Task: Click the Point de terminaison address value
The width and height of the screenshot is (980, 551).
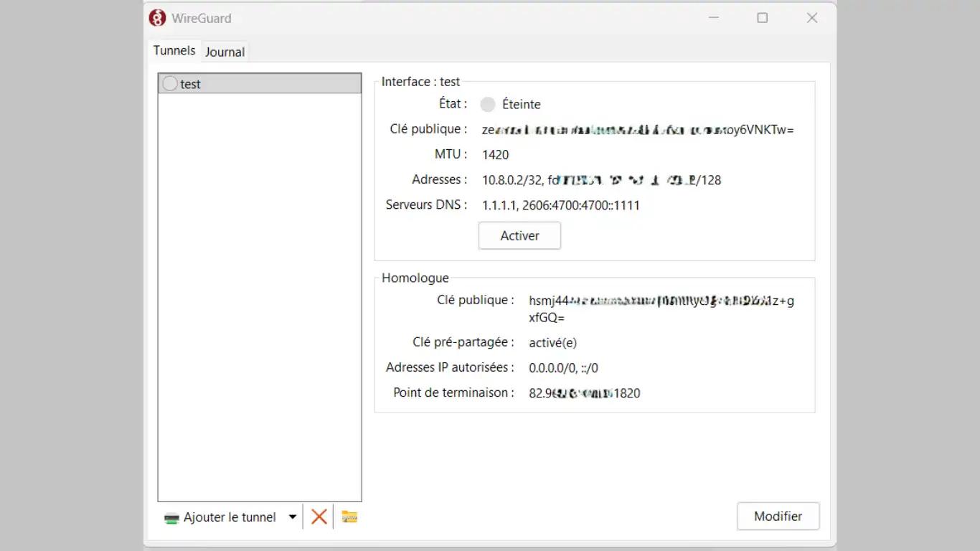Action: [584, 393]
